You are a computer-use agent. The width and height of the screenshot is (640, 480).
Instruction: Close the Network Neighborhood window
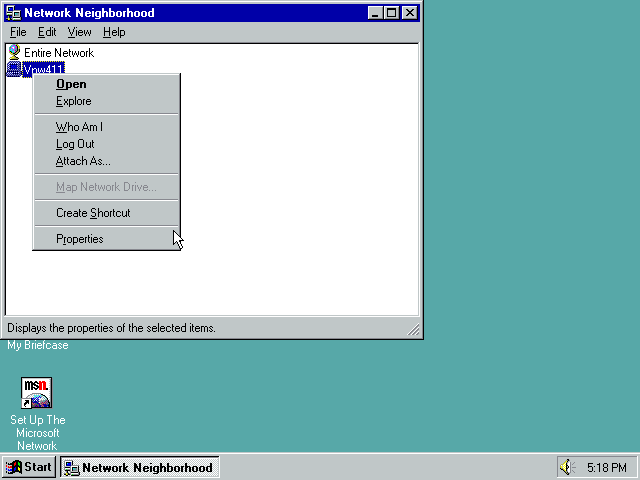coord(410,13)
